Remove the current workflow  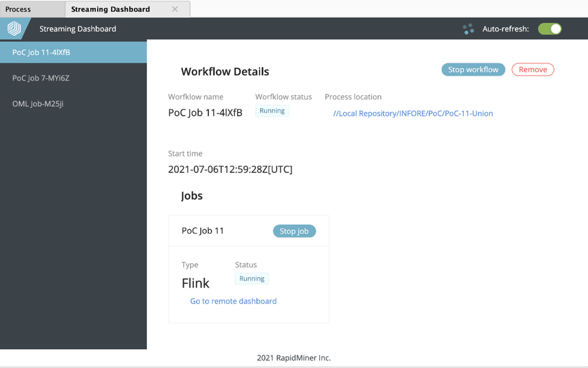pos(533,70)
